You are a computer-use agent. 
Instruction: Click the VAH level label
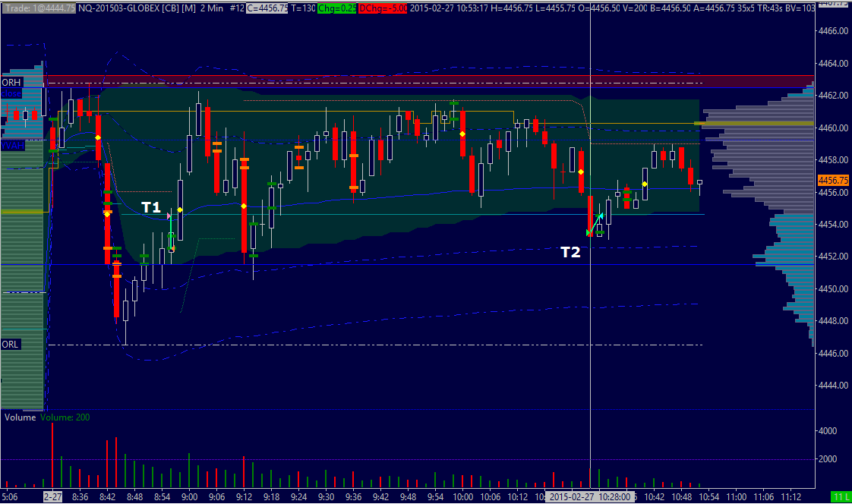pos(12,146)
